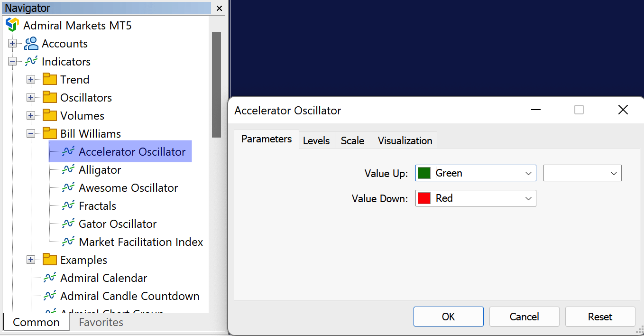Select Market Facilitation Index item
The image size is (644, 336).
click(x=141, y=242)
